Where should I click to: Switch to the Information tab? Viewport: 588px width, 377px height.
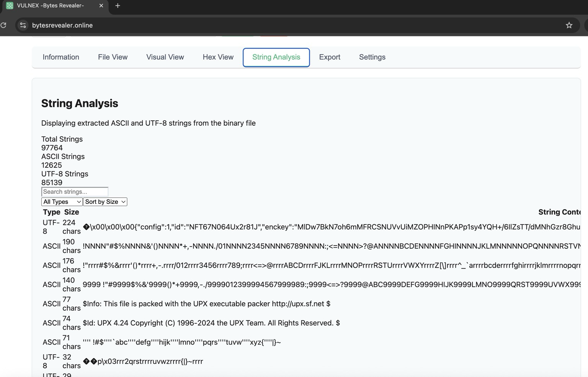[61, 57]
